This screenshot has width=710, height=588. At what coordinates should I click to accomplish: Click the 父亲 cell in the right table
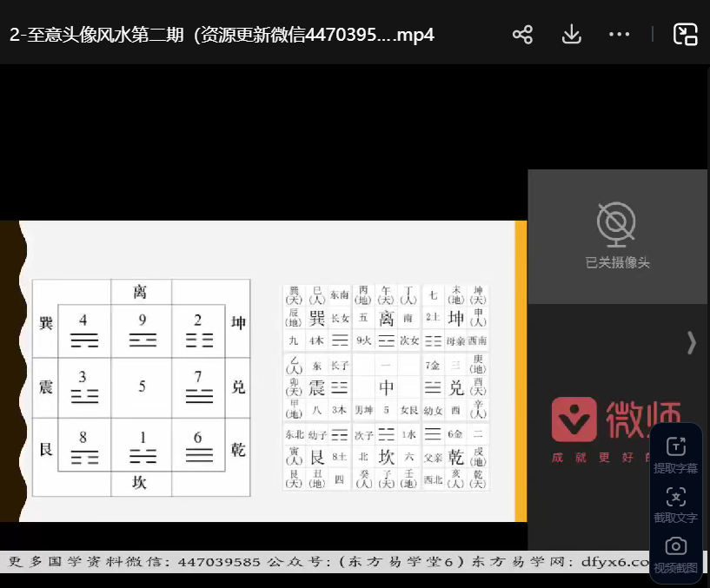point(433,457)
